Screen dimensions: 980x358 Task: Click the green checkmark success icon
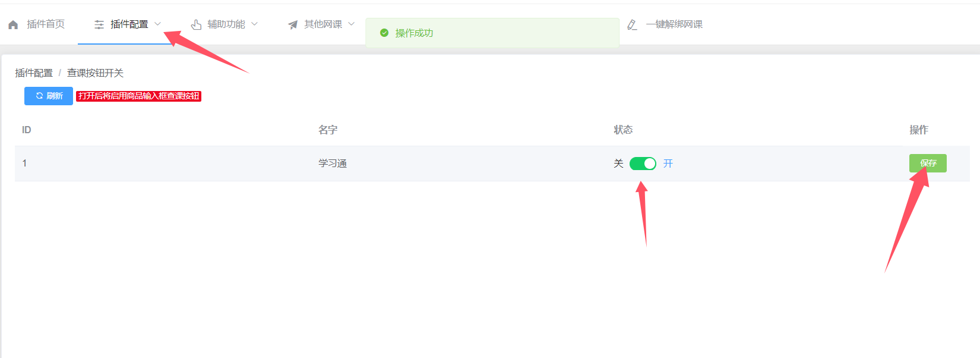coord(384,33)
